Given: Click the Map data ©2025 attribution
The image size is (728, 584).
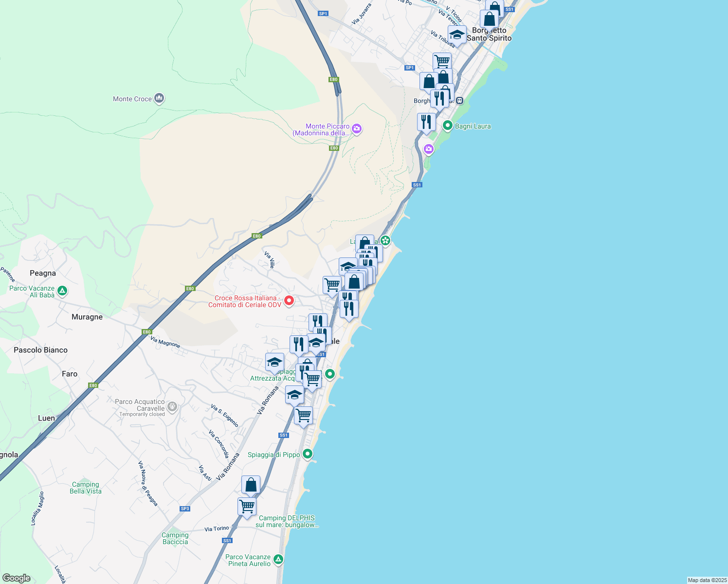Looking at the screenshot, I should tap(707, 580).
